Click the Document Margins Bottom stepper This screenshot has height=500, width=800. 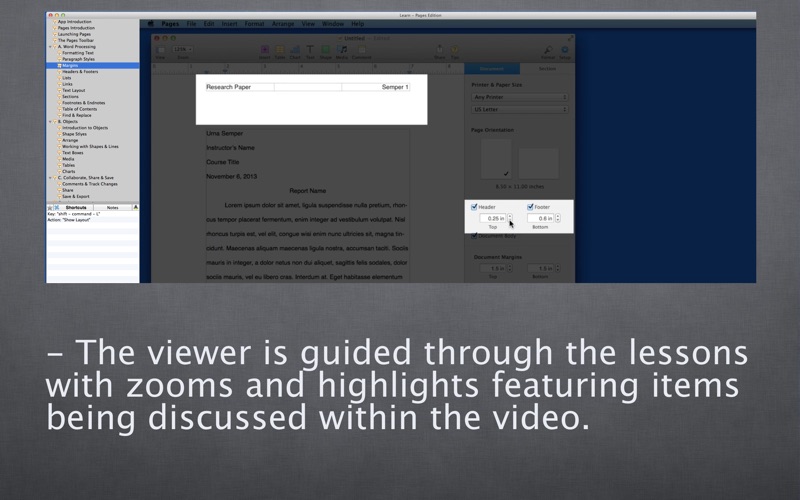(x=558, y=268)
